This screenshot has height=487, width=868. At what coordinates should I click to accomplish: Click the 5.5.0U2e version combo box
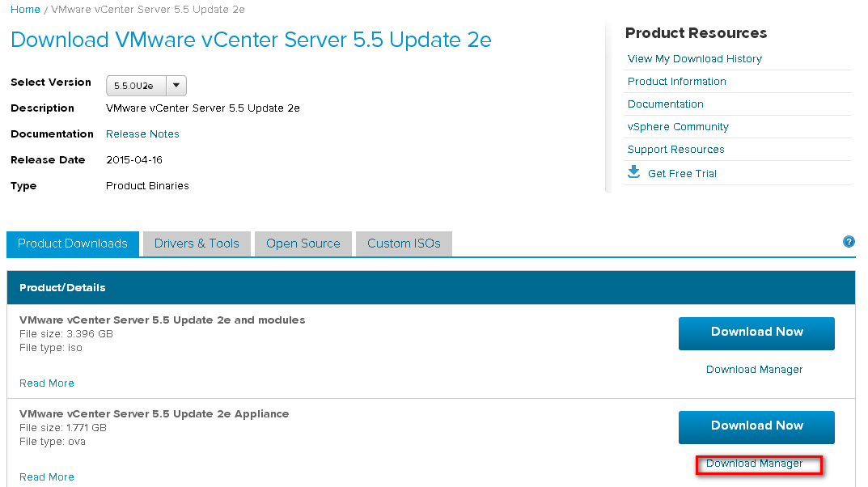coord(146,86)
